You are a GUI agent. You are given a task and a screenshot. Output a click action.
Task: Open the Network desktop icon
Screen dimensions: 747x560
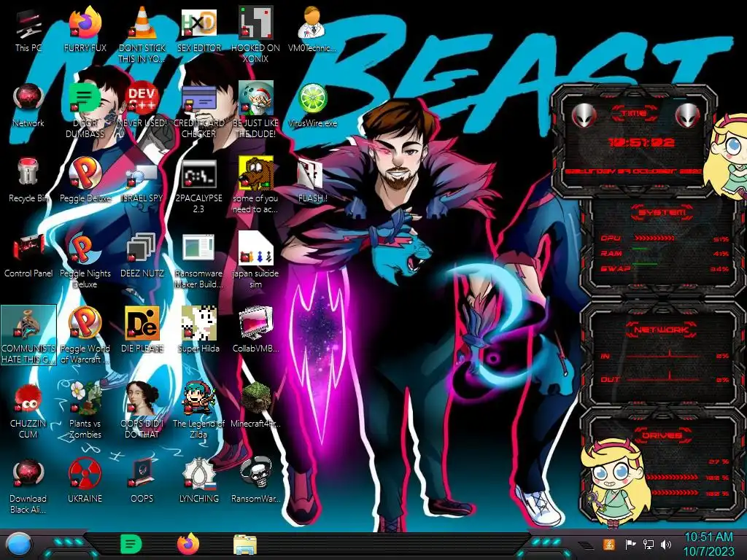pyautogui.click(x=28, y=106)
